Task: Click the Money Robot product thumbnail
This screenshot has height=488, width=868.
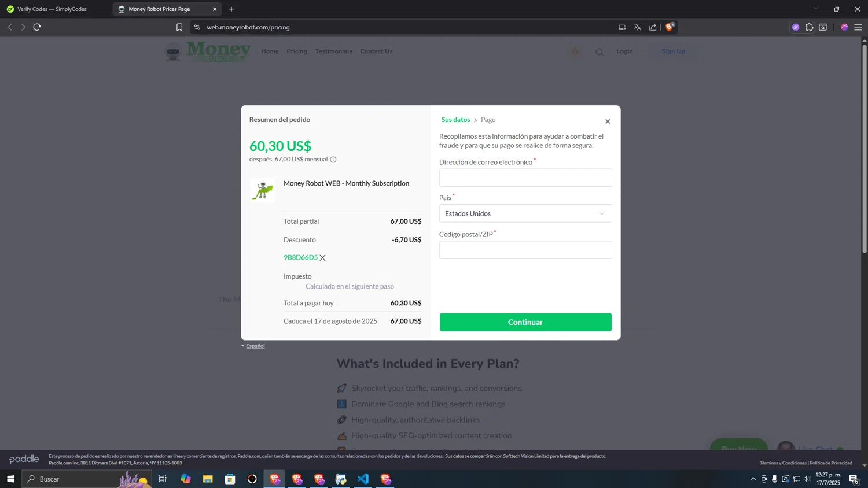Action: pyautogui.click(x=262, y=190)
